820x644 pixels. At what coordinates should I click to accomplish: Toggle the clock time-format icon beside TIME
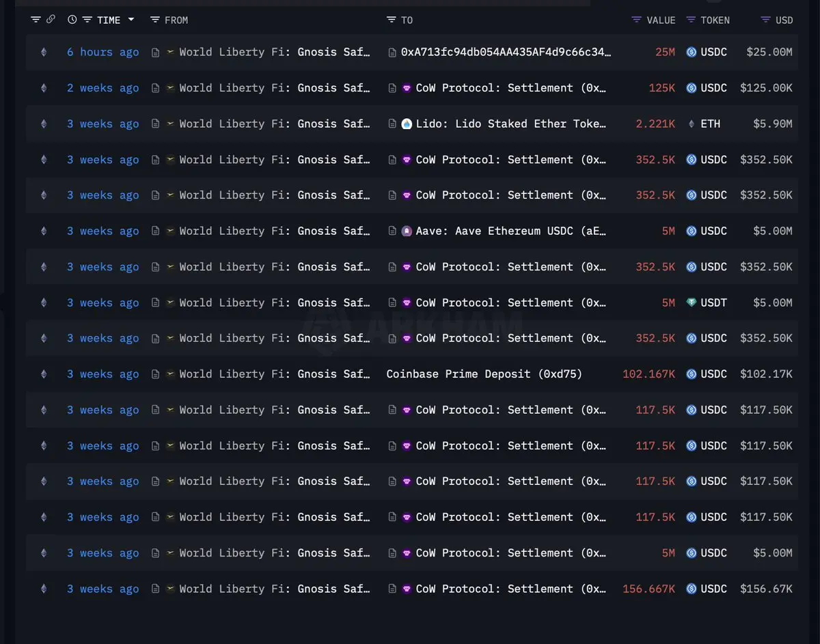click(x=72, y=20)
